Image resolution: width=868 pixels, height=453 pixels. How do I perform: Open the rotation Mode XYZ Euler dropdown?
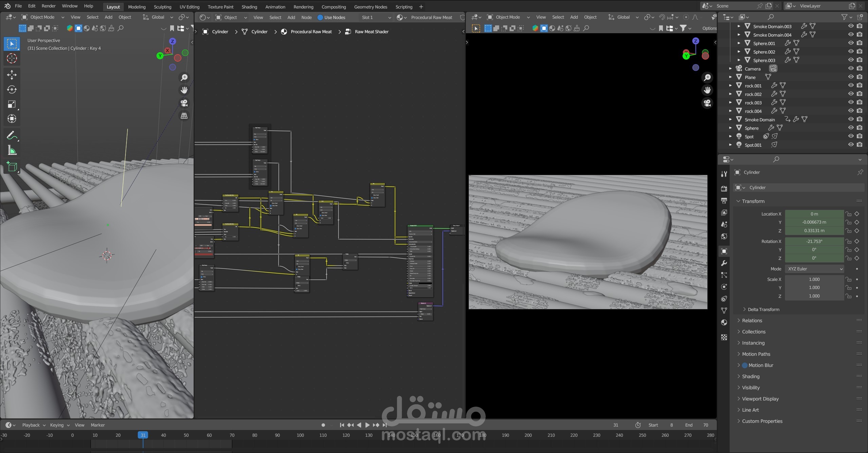(814, 269)
